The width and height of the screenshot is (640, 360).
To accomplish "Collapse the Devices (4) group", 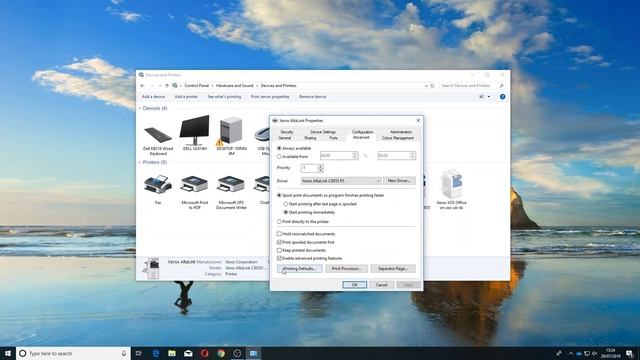I will click(140, 108).
